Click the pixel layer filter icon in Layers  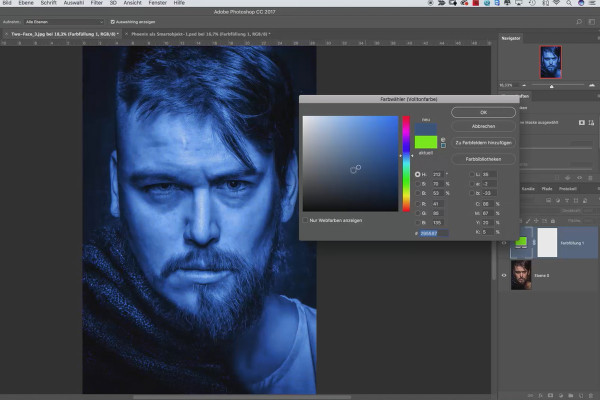[548, 201]
